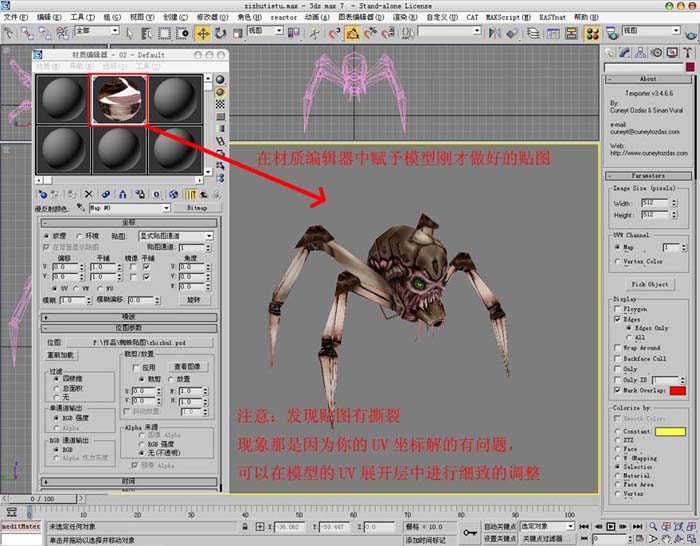This screenshot has width=700, height=546.
Task: Open the EASYnat menu
Action: click(x=552, y=17)
